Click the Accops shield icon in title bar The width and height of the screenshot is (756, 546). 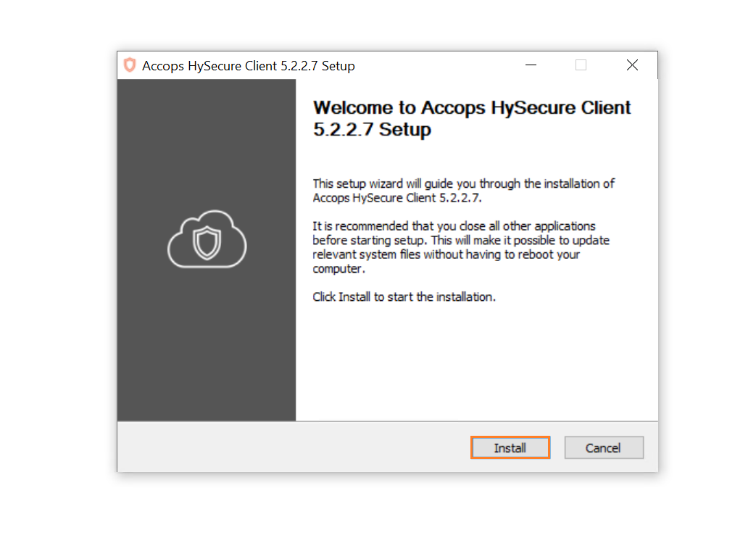pyautogui.click(x=130, y=65)
